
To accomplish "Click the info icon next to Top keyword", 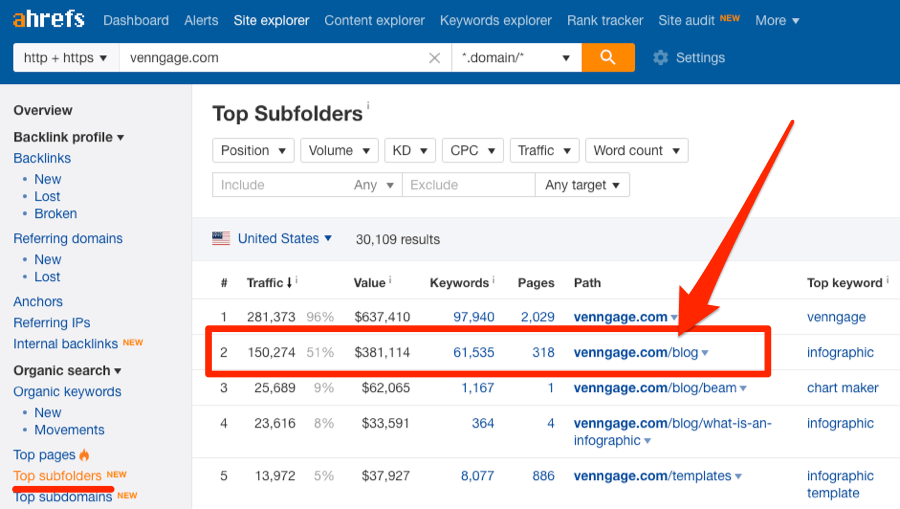I will tap(887, 279).
